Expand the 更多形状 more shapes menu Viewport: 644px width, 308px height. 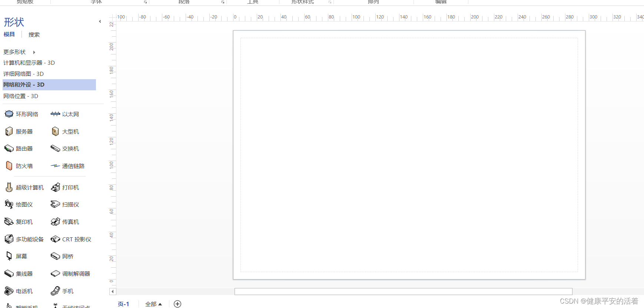pyautogui.click(x=19, y=52)
